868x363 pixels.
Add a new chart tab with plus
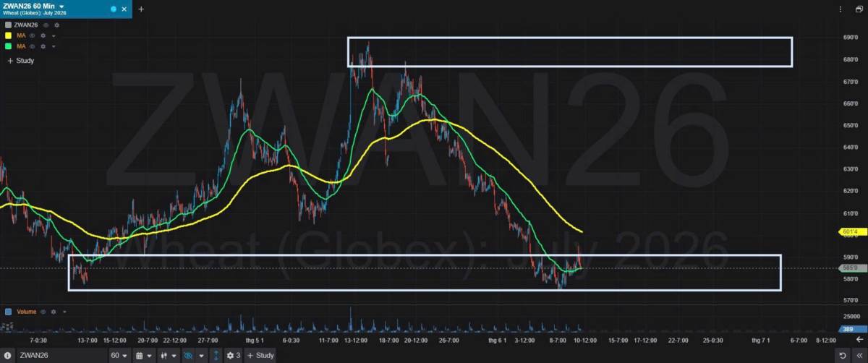tap(141, 9)
